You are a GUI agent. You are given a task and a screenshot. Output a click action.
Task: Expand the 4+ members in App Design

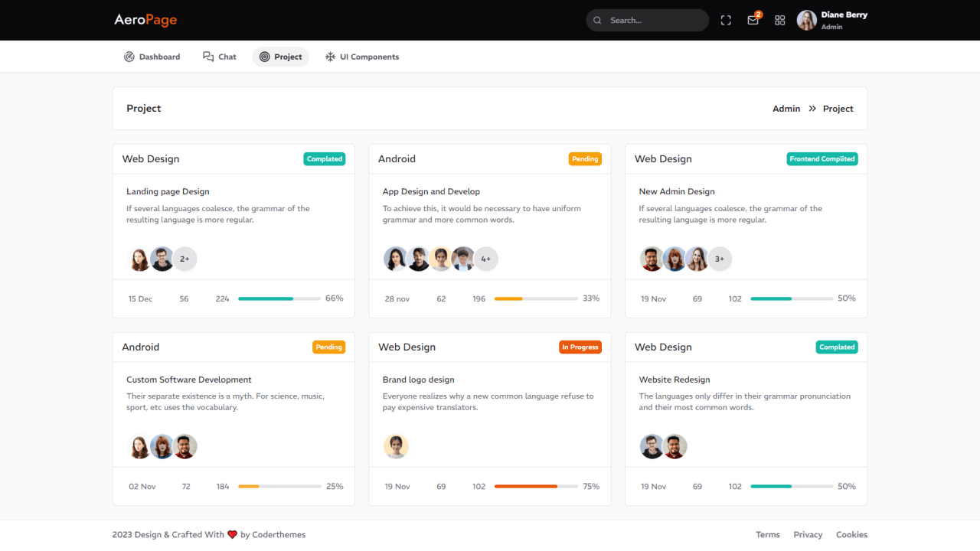click(485, 259)
